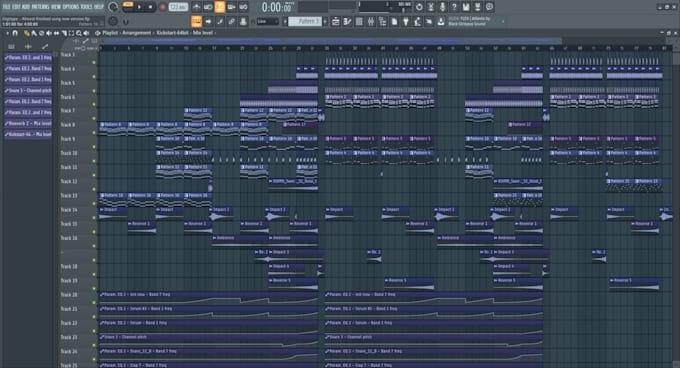Screen dimensions: 680x368
Task: Open the TOOLS menu
Action: point(87,7)
